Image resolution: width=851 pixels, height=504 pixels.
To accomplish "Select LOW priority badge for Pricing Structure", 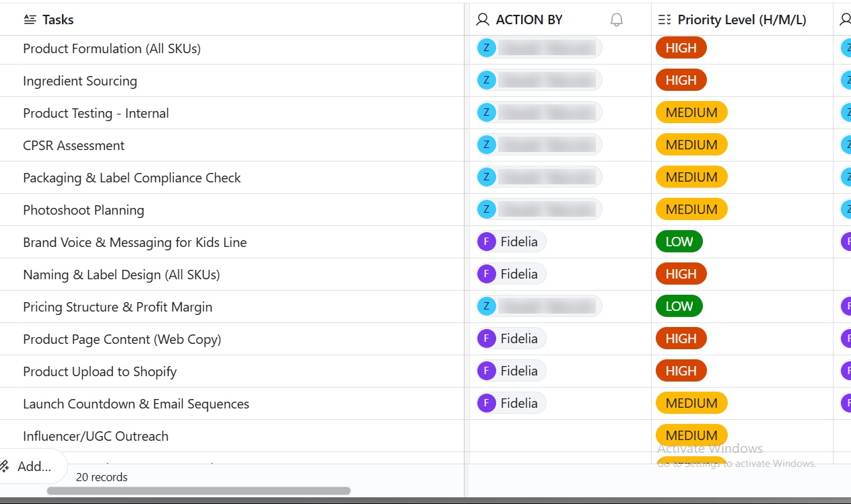I will 679,306.
